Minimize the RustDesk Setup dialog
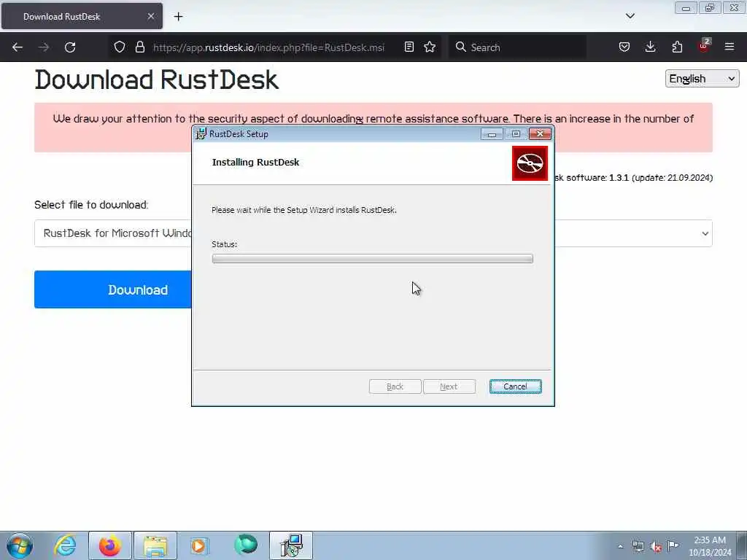The image size is (747, 560). click(492, 134)
